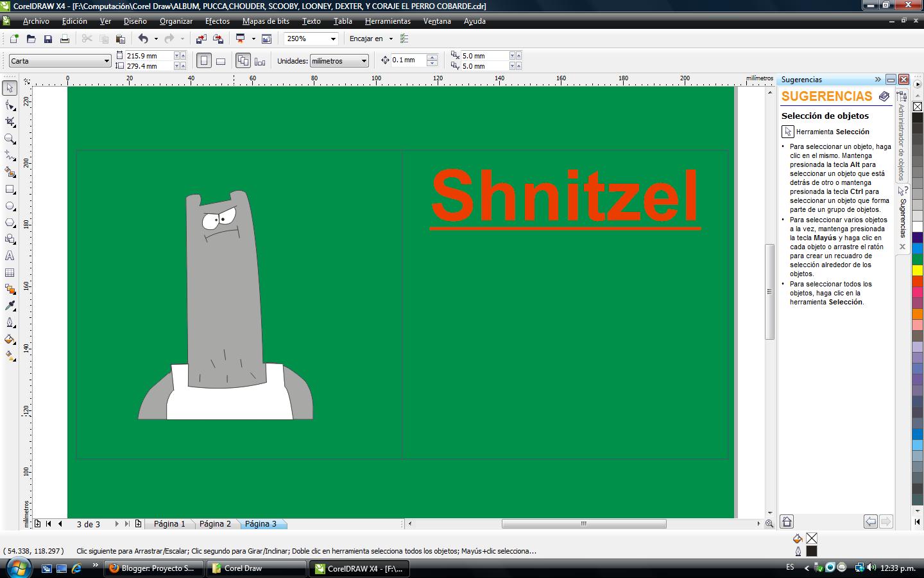Open the Corel Draw folder taskbar window
The width and height of the screenshot is (924, 578).
[256, 568]
